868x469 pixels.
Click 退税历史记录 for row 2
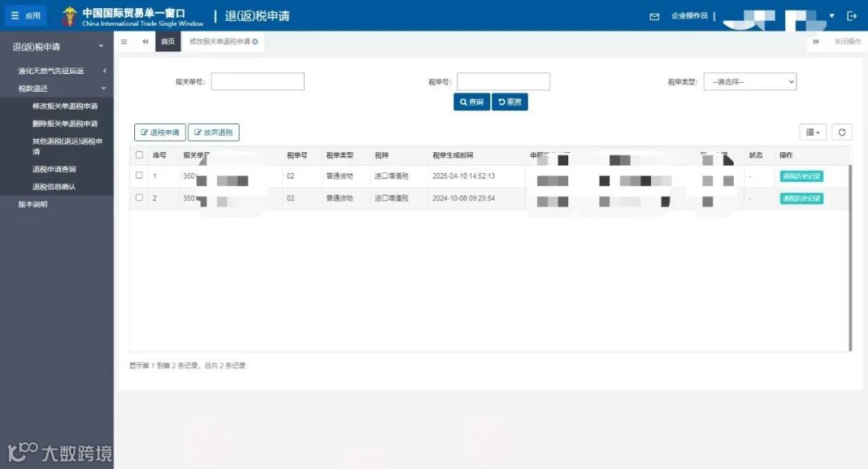point(801,199)
